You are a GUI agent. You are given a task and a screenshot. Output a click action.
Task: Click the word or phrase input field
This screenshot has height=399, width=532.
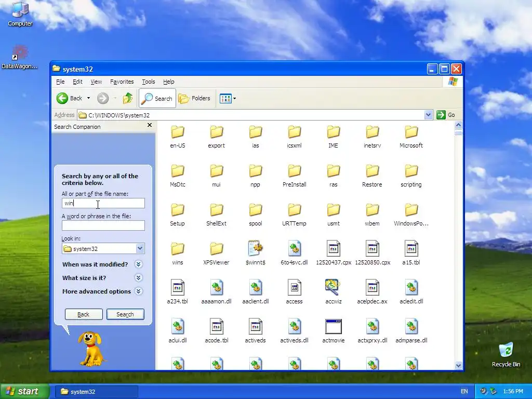point(103,225)
